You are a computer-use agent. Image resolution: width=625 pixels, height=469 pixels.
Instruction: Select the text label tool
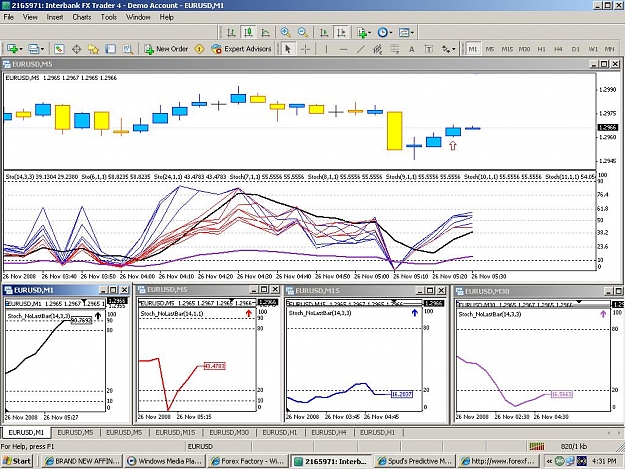[428, 49]
